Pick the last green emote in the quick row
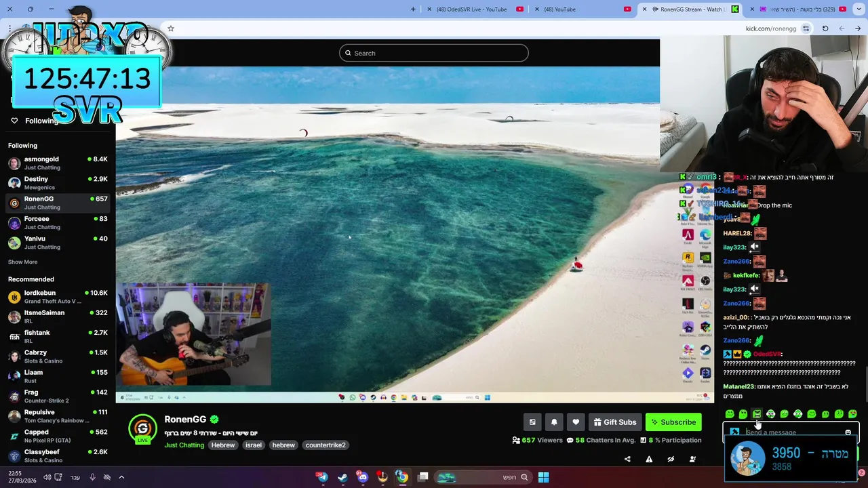Image resolution: width=868 pixels, height=488 pixels. pyautogui.click(x=852, y=414)
